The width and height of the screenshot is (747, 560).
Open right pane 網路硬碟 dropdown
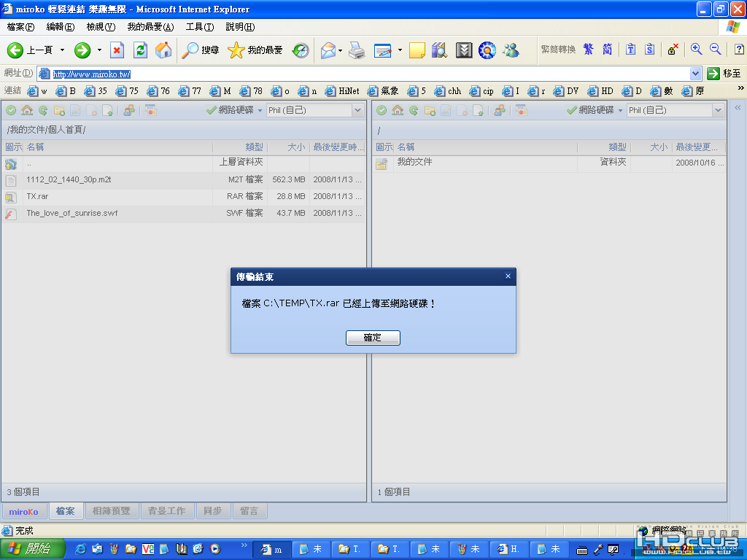(x=595, y=111)
